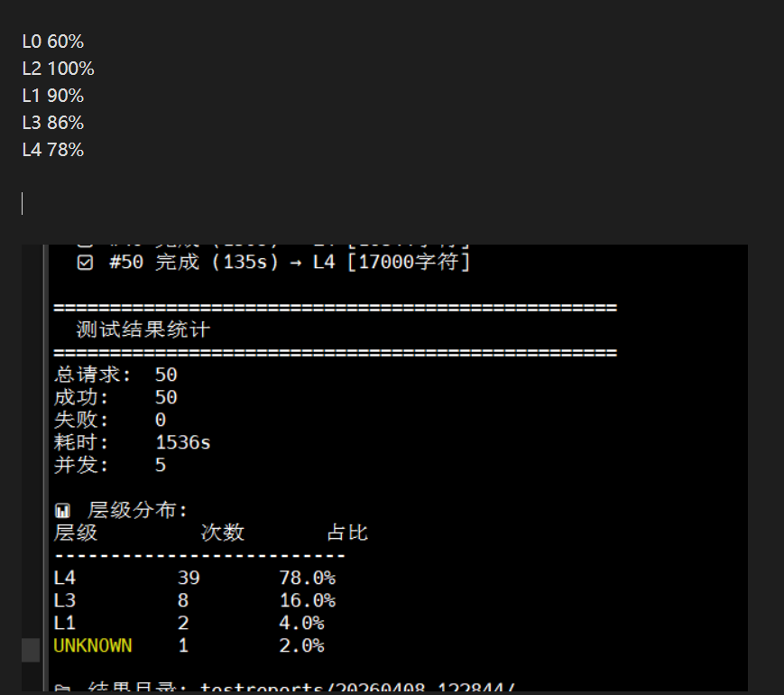
Task: Click the '层级' column header
Action: (76, 533)
